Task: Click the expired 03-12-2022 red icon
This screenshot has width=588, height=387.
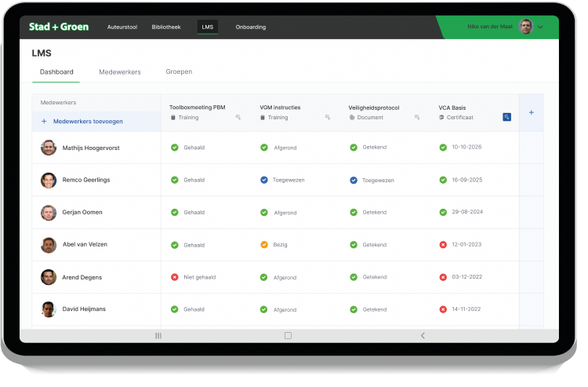Action: 443,277
